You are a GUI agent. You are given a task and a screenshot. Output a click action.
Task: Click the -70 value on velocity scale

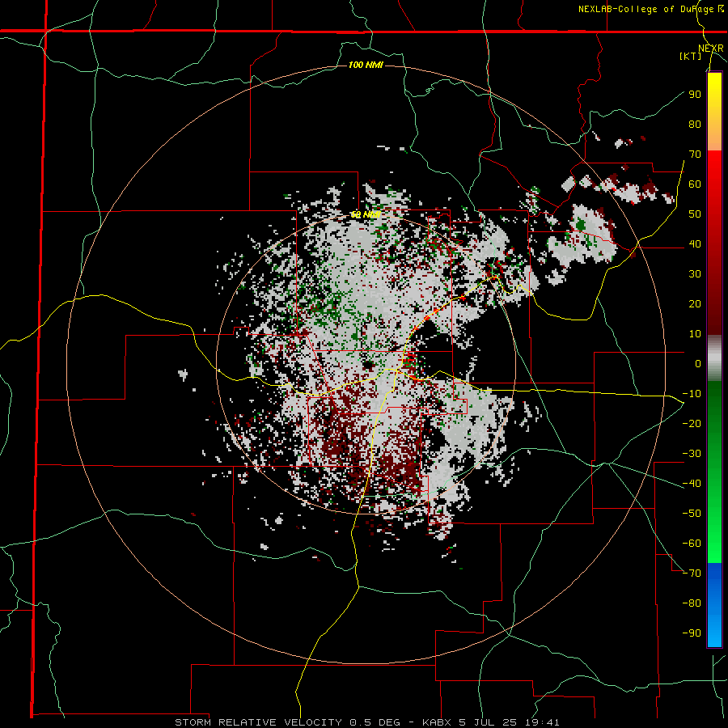[692, 574]
